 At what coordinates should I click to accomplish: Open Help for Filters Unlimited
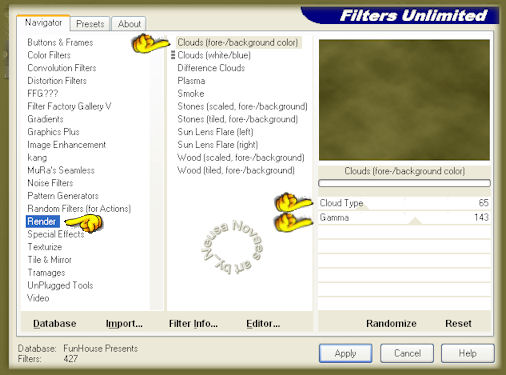(x=468, y=353)
